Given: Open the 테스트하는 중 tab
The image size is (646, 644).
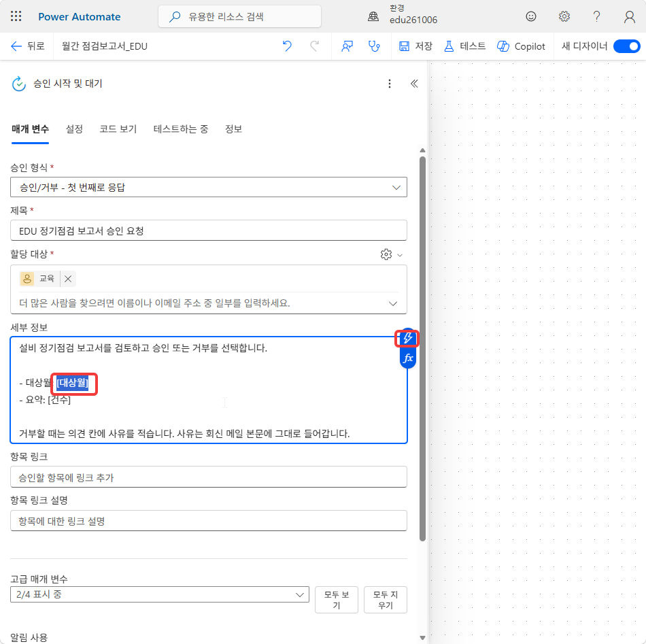Looking at the screenshot, I should 180,129.
